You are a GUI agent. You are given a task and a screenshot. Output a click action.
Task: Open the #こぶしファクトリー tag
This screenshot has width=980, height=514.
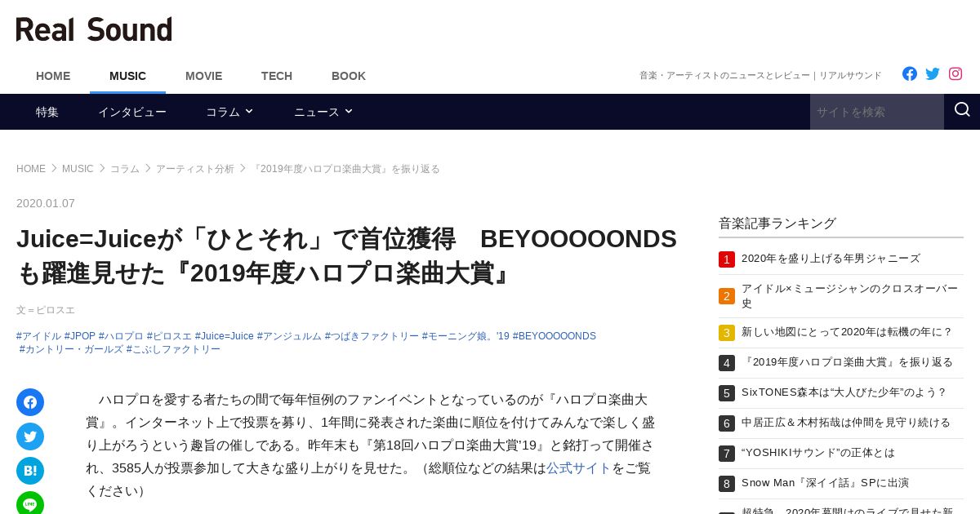173,349
